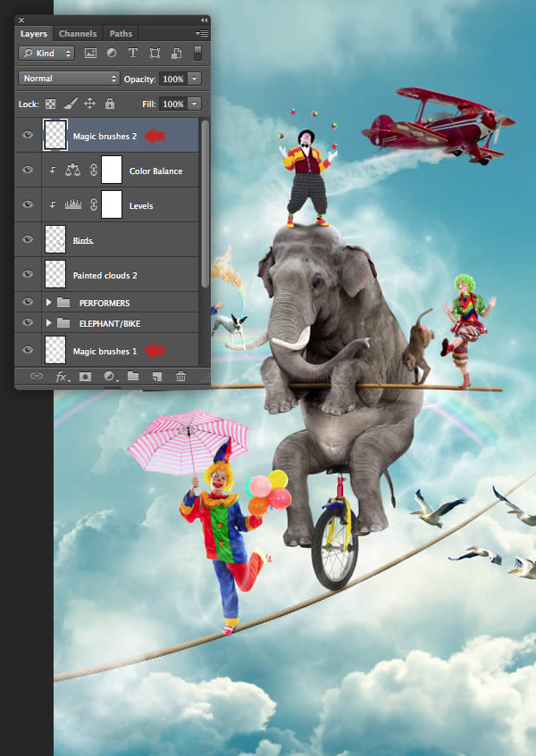Click the Color Balance layer mask thumbnail
This screenshot has height=756, width=536.
coord(112,170)
